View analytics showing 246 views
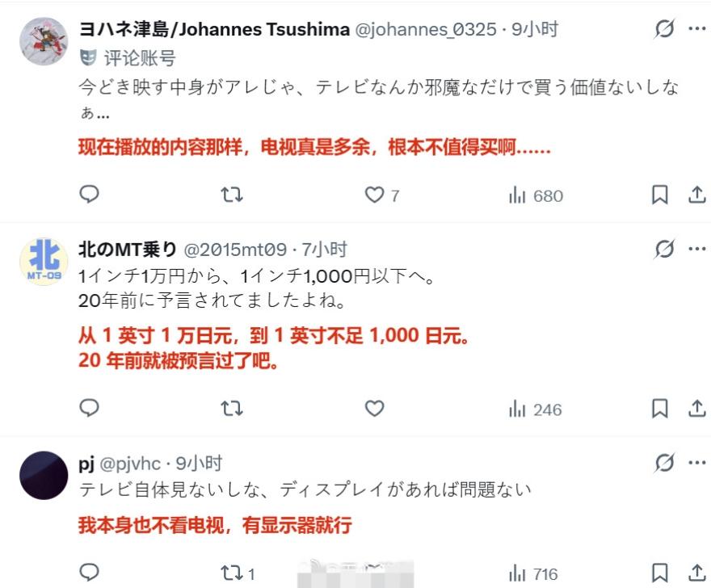Viewport: 711px width, 588px height. click(x=536, y=409)
